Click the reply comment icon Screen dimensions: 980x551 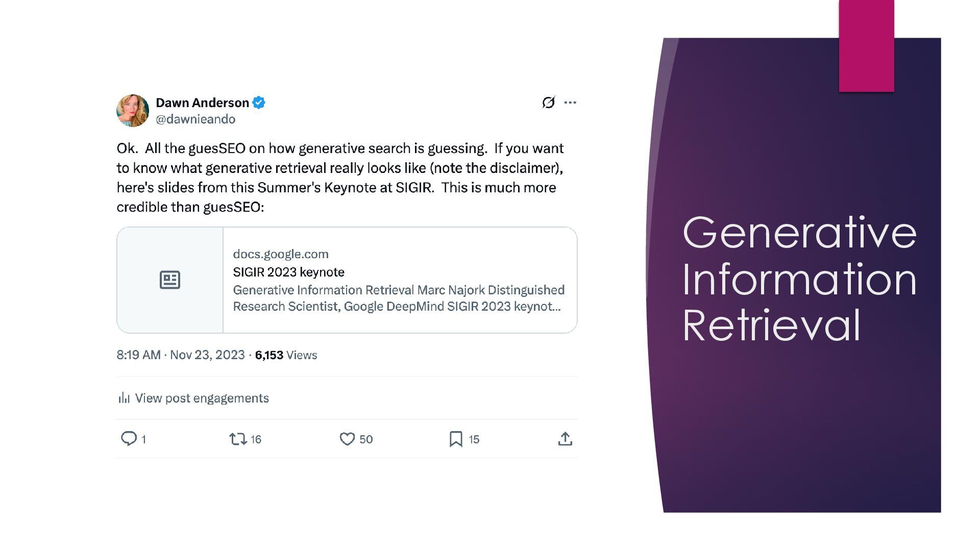click(129, 439)
